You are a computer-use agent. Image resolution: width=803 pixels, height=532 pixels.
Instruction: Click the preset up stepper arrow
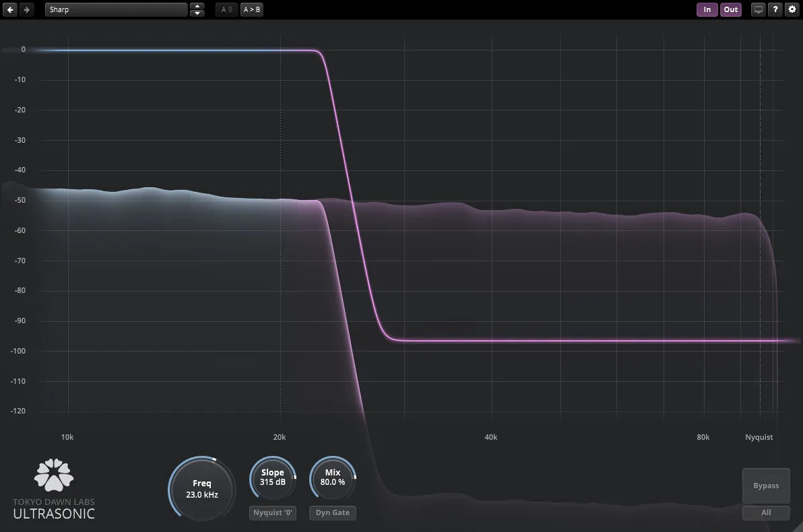[197, 6]
